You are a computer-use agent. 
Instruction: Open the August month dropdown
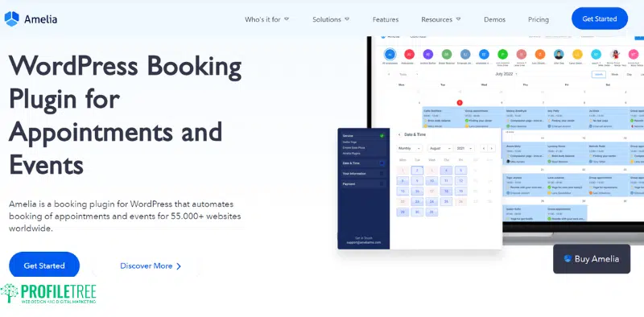[440, 148]
